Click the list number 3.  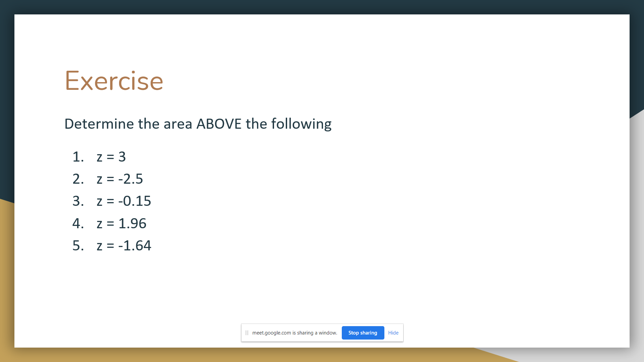pyautogui.click(x=78, y=201)
